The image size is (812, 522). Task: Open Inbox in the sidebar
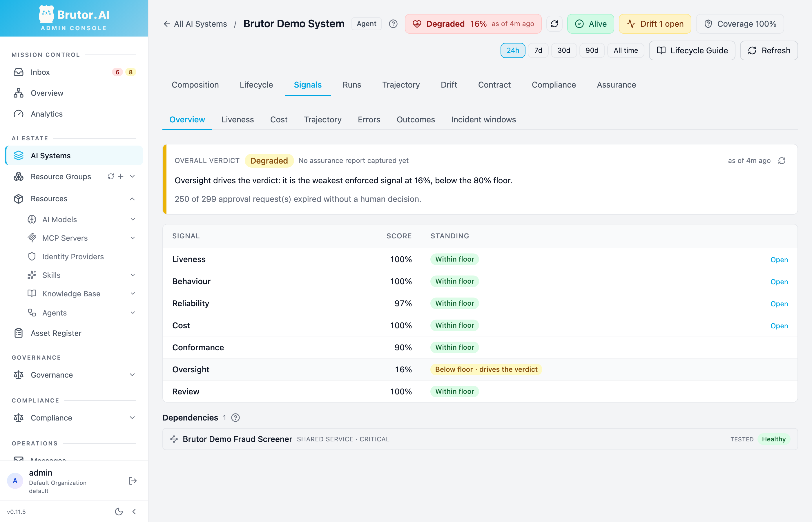point(74,72)
